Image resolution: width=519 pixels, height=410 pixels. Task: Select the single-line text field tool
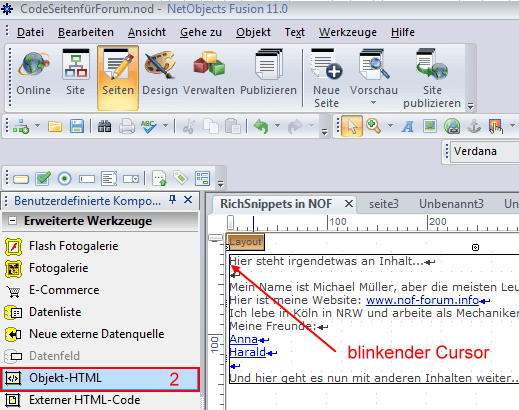point(87,179)
